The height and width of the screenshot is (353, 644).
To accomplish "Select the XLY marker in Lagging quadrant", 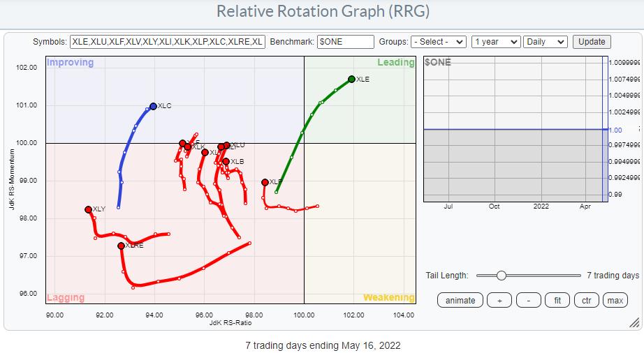I will click(88, 209).
